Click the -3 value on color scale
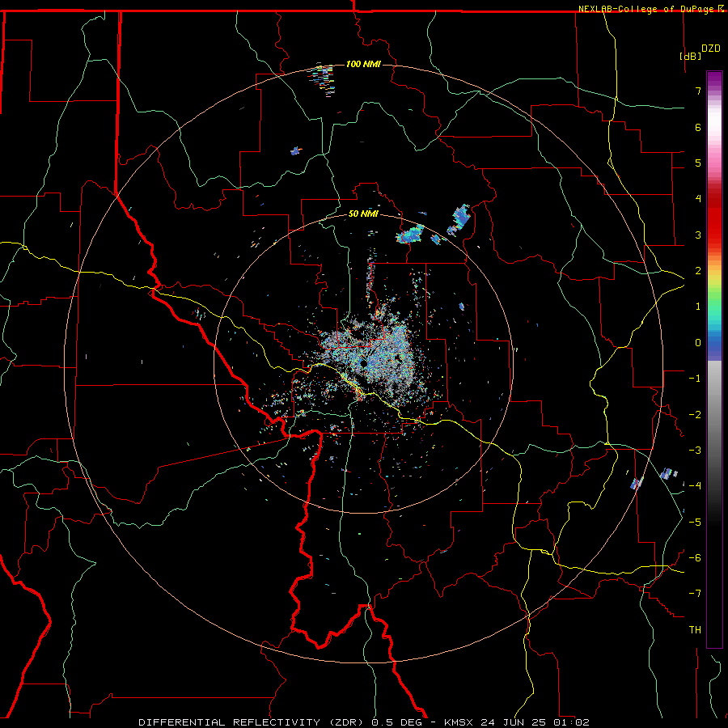The width and height of the screenshot is (728, 728). tap(695, 450)
